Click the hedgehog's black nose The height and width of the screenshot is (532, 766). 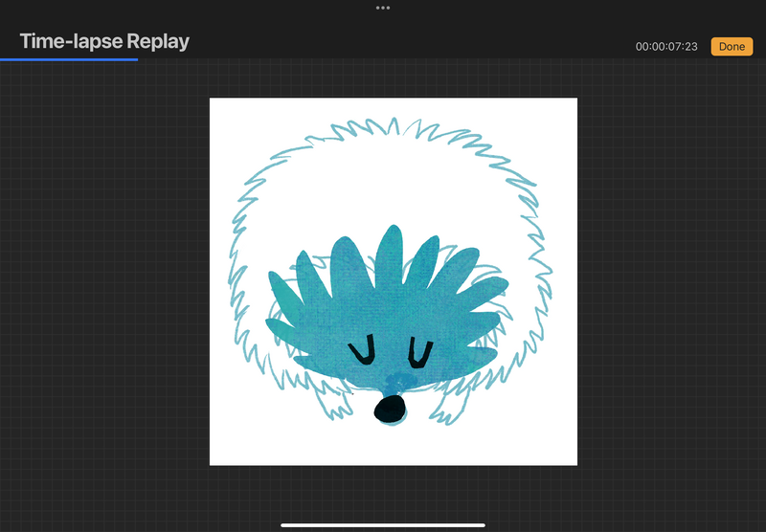[x=388, y=410]
